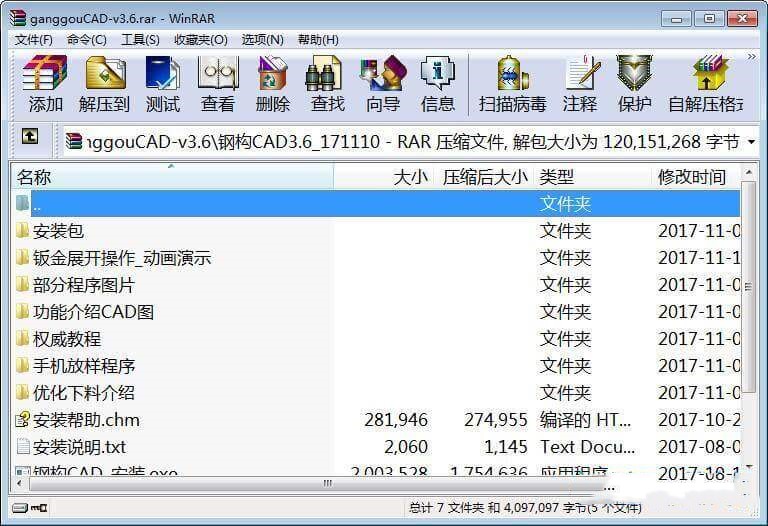Click the 保护 (Protect) shield icon

[634, 73]
